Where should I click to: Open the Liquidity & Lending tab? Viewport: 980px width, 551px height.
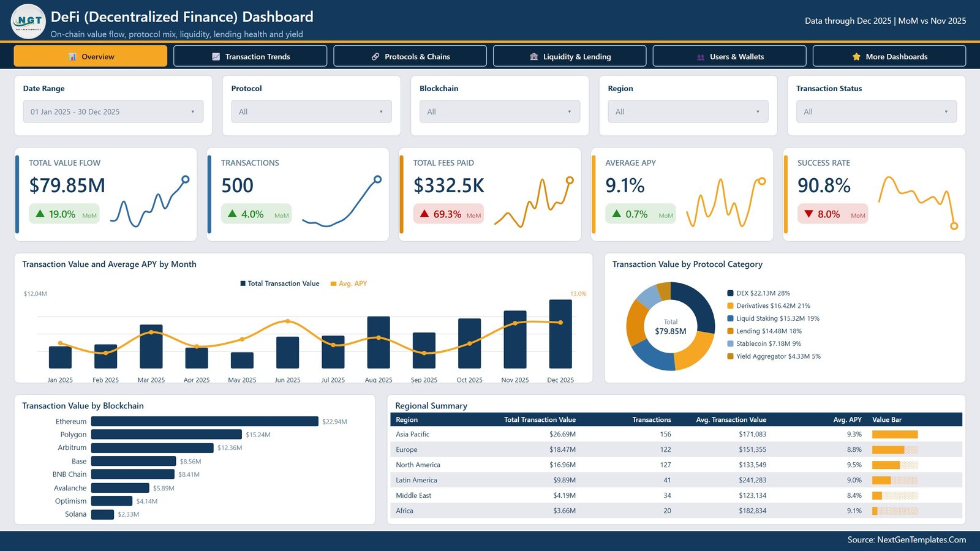(x=570, y=56)
